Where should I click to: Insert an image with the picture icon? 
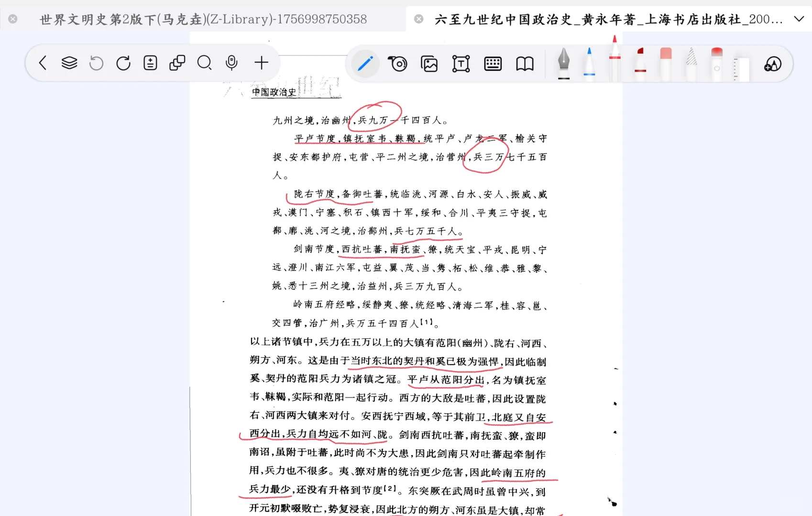(429, 64)
